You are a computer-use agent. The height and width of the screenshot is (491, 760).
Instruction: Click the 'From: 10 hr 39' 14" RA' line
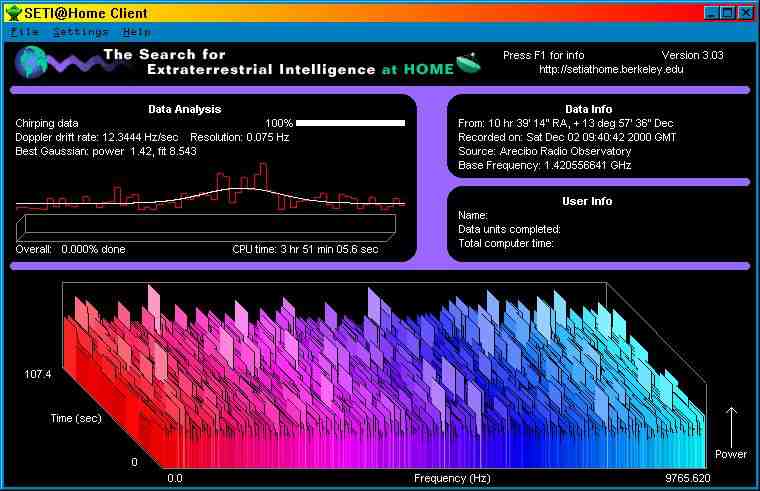tap(565, 124)
